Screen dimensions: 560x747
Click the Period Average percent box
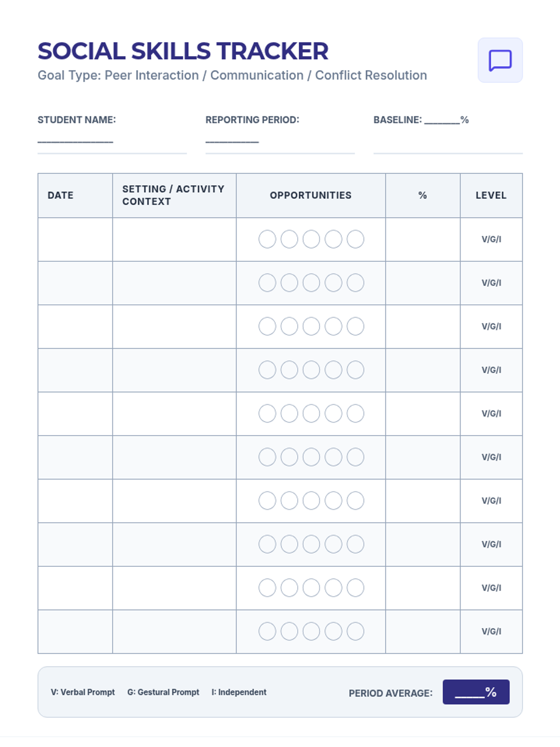[x=476, y=692]
